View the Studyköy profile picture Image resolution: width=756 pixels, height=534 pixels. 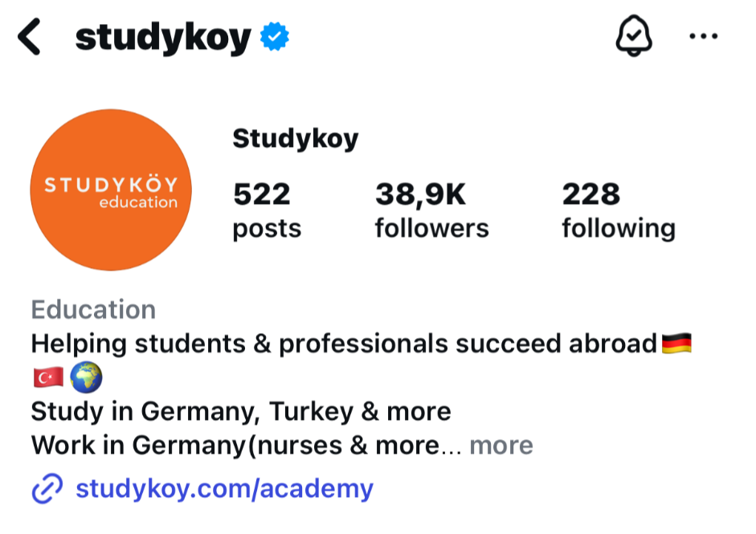111,190
